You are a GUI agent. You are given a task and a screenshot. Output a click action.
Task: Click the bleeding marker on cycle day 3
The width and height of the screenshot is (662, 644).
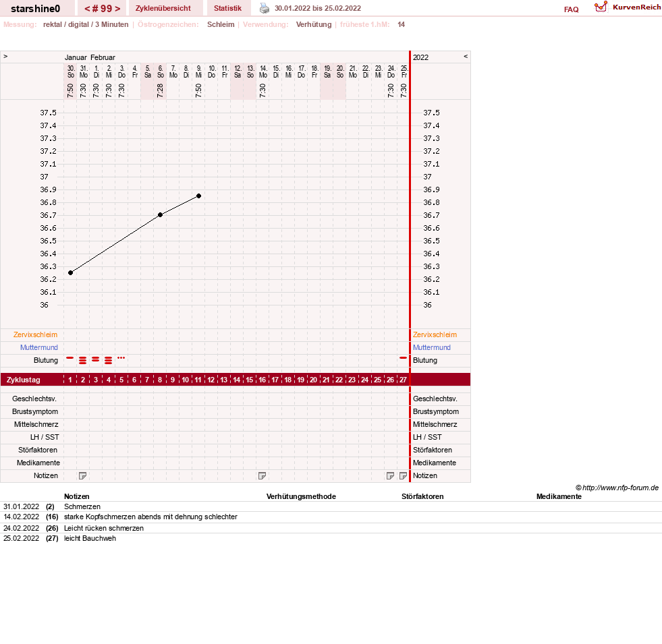click(96, 359)
